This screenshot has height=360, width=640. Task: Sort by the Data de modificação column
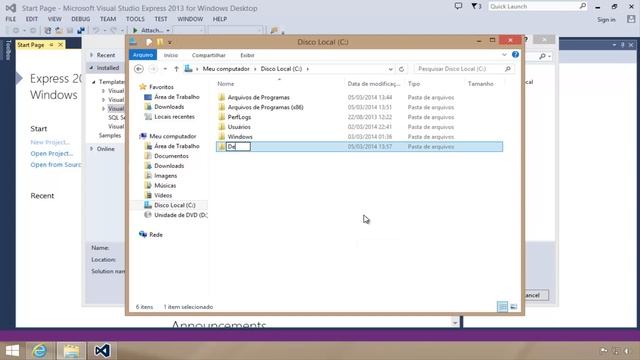[373, 84]
